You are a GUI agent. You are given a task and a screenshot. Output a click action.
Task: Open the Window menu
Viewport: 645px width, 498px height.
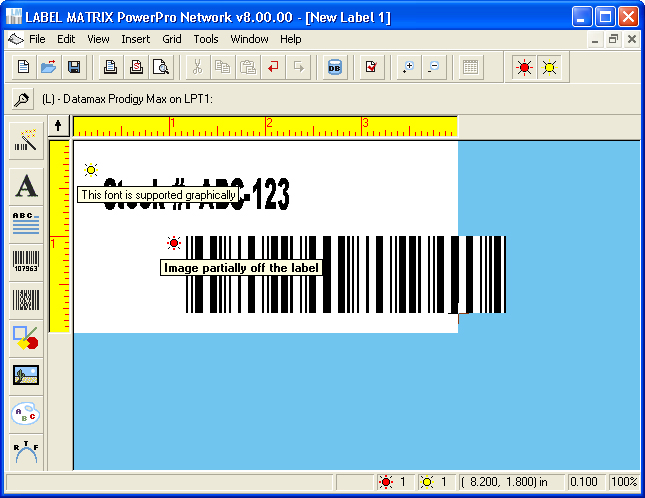(249, 39)
